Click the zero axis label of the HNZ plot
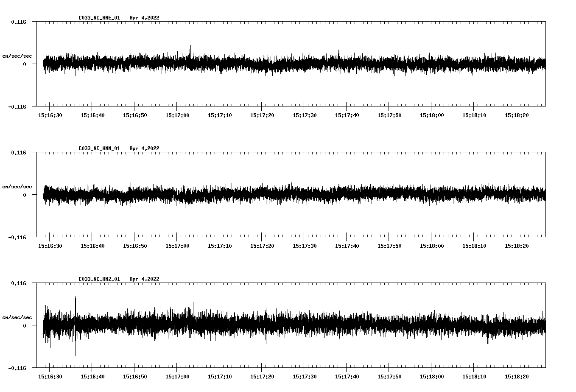Screen dimensions: 576x392 [25, 325]
